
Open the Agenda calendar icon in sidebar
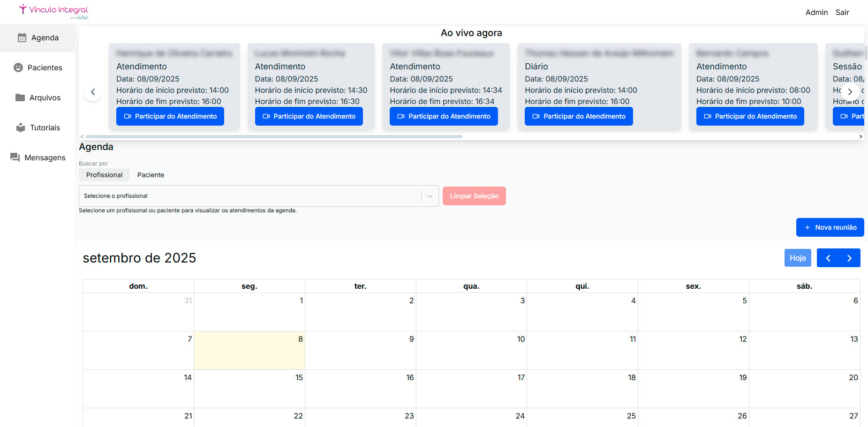(22, 38)
